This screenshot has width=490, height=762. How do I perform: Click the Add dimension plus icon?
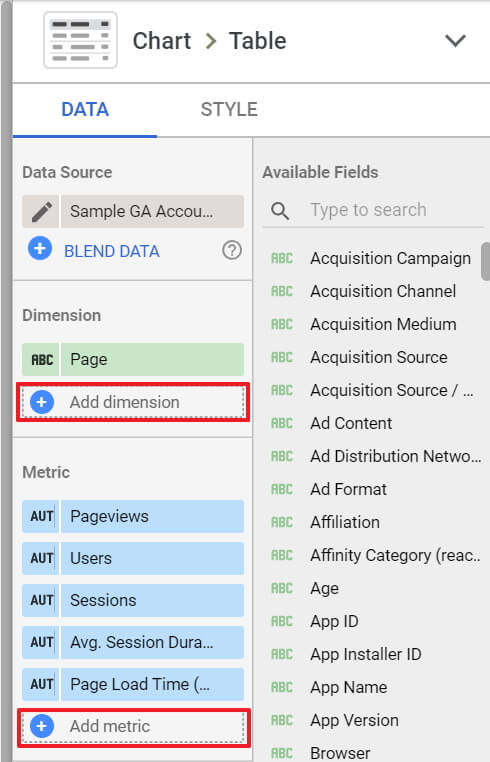click(x=42, y=402)
